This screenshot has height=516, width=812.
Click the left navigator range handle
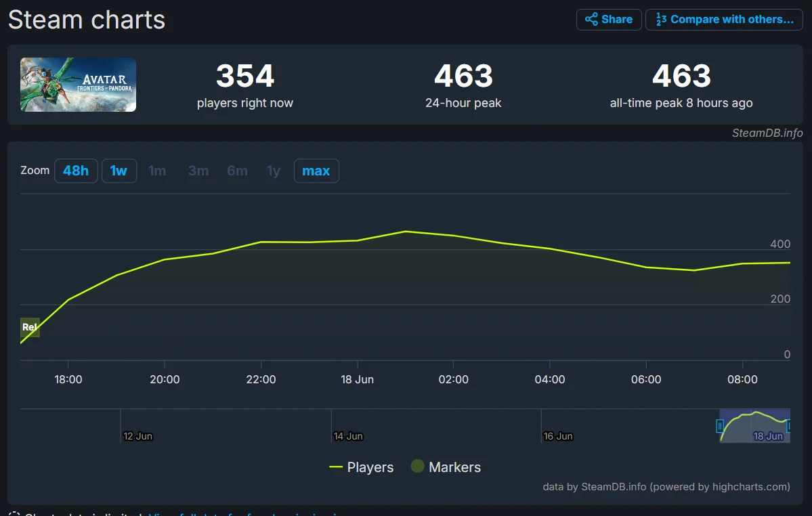coord(720,426)
